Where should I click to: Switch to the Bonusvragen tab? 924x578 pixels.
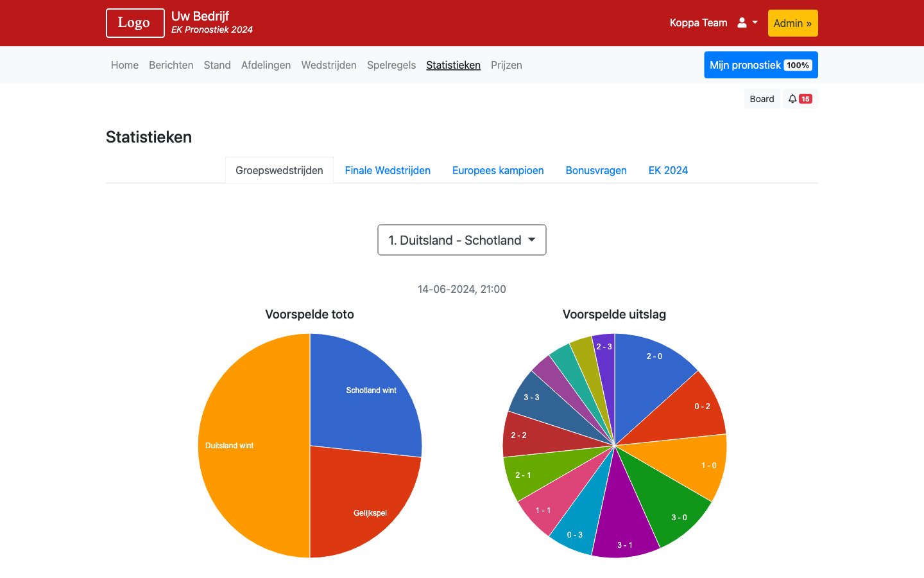click(x=596, y=170)
